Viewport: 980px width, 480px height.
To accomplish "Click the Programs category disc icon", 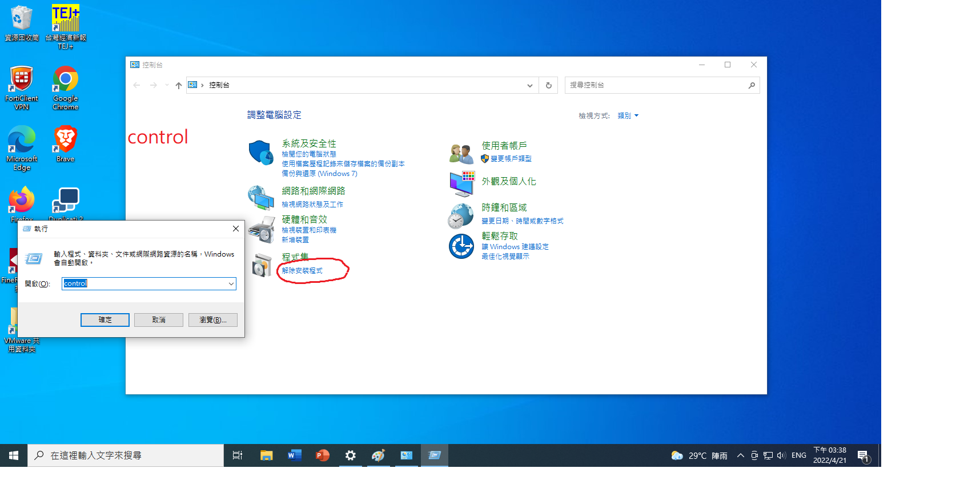I will coord(262,265).
